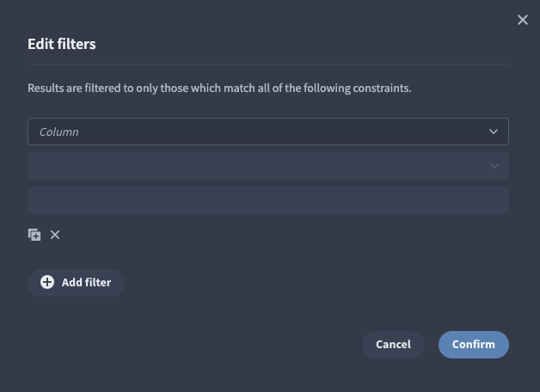Click the Cancel label text
Viewport: 540px width, 392px height.
393,345
